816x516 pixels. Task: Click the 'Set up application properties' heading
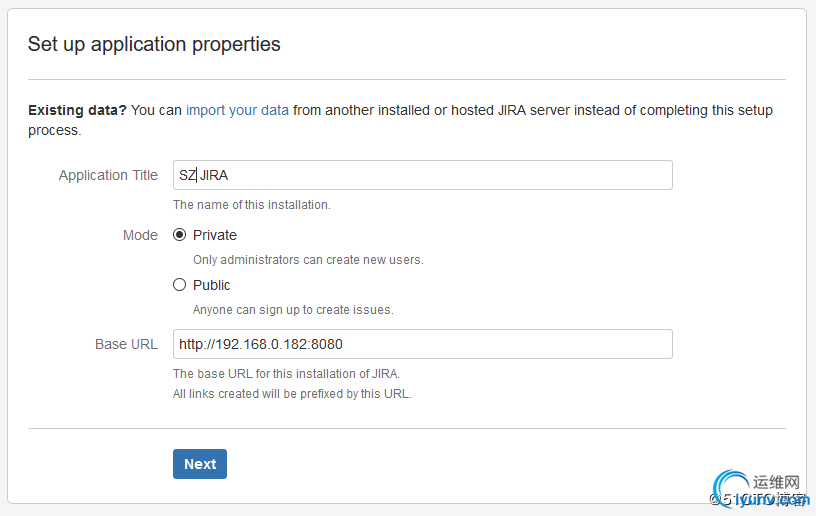pos(154,44)
